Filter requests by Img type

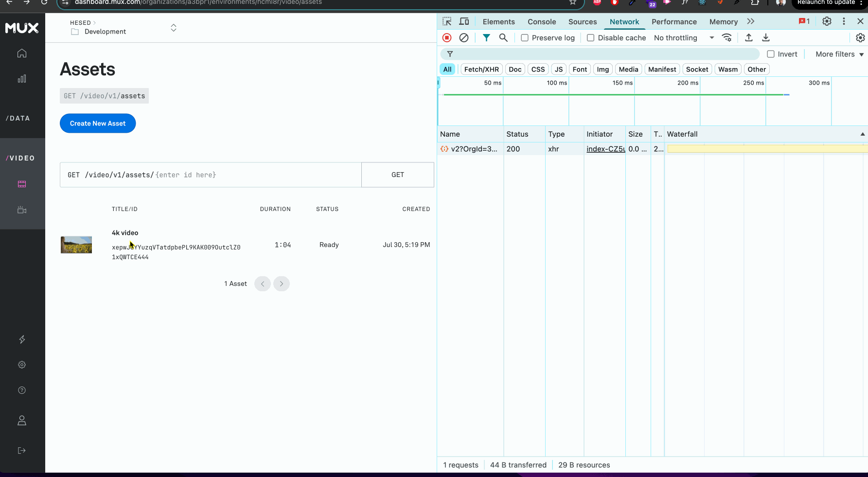(x=603, y=70)
